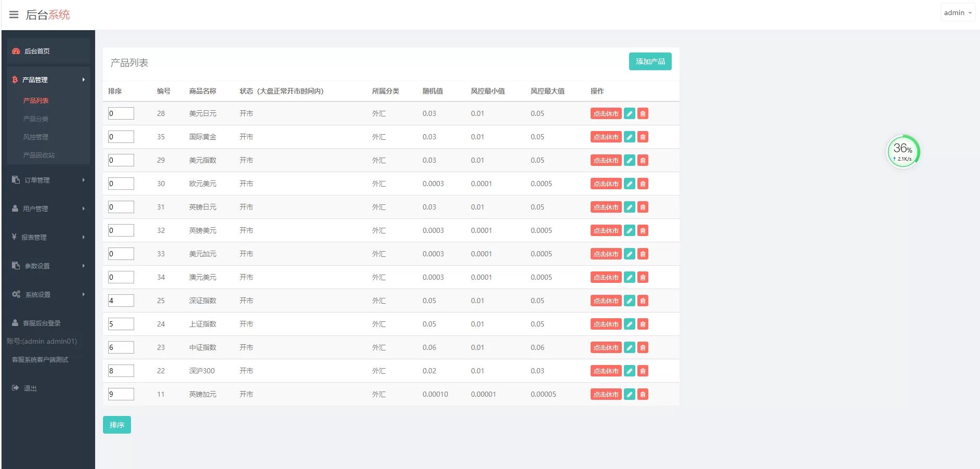This screenshot has height=469, width=980.
Task: Expand the 订单管理 sidebar menu
Action: pyautogui.click(x=48, y=180)
